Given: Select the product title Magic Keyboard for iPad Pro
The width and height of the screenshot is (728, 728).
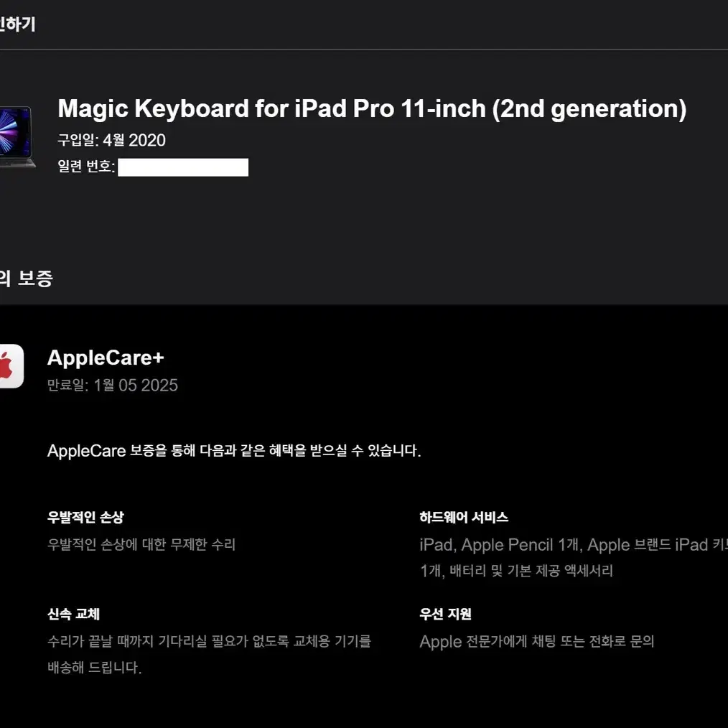Looking at the screenshot, I should pyautogui.click(x=372, y=108).
